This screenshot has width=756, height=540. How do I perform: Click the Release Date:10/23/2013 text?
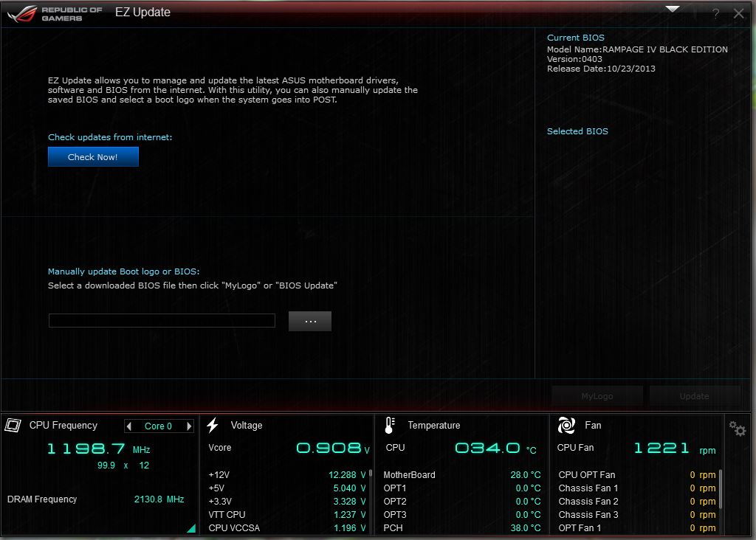601,69
